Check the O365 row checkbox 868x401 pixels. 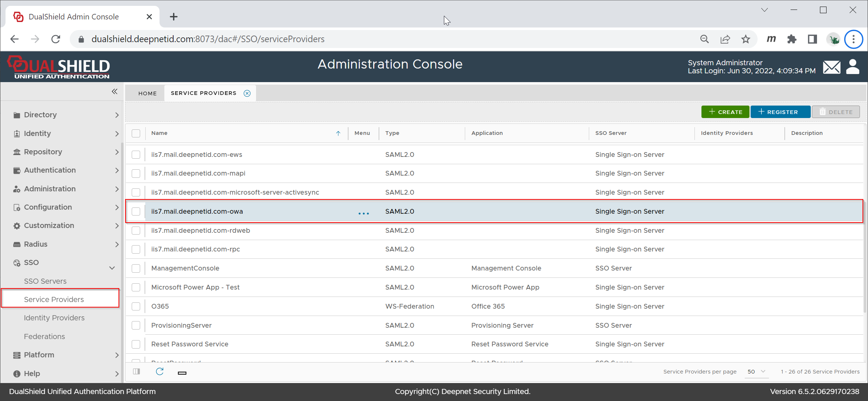click(x=136, y=306)
